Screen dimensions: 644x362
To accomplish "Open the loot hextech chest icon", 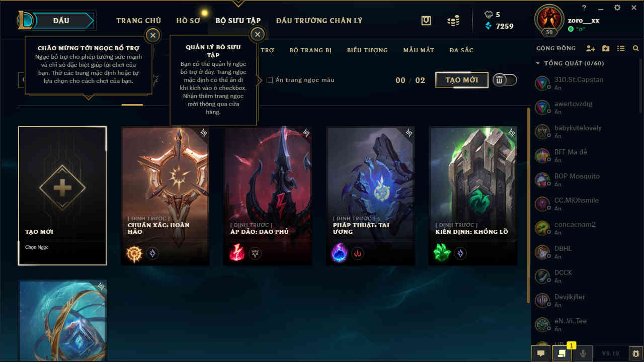I will pyautogui.click(x=426, y=21).
